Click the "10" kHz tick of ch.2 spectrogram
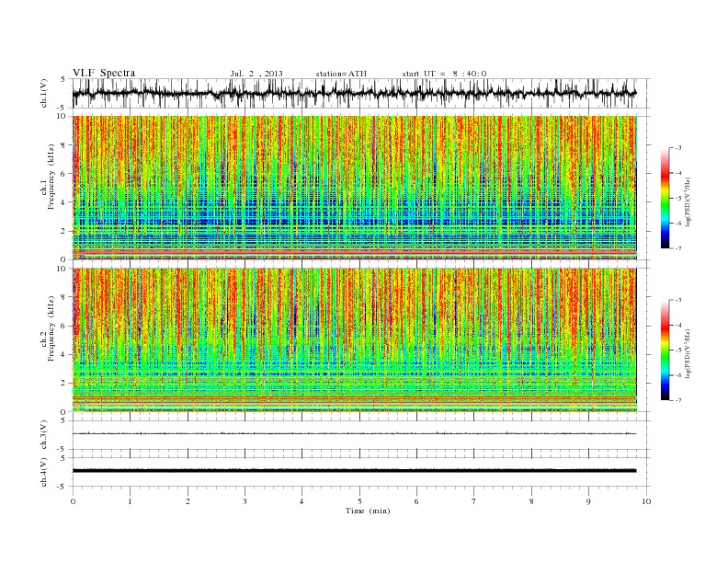Viewport: 728px width, 563px height. (62, 269)
